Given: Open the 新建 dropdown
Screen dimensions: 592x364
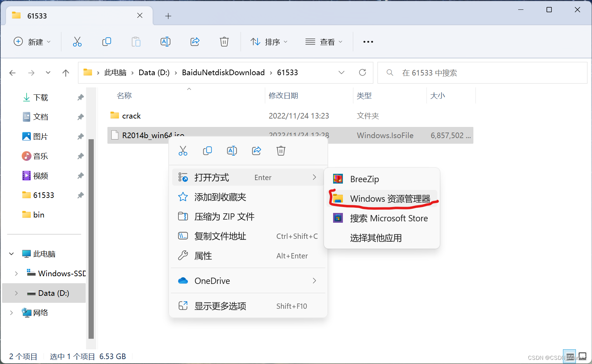Looking at the screenshot, I should (32, 42).
